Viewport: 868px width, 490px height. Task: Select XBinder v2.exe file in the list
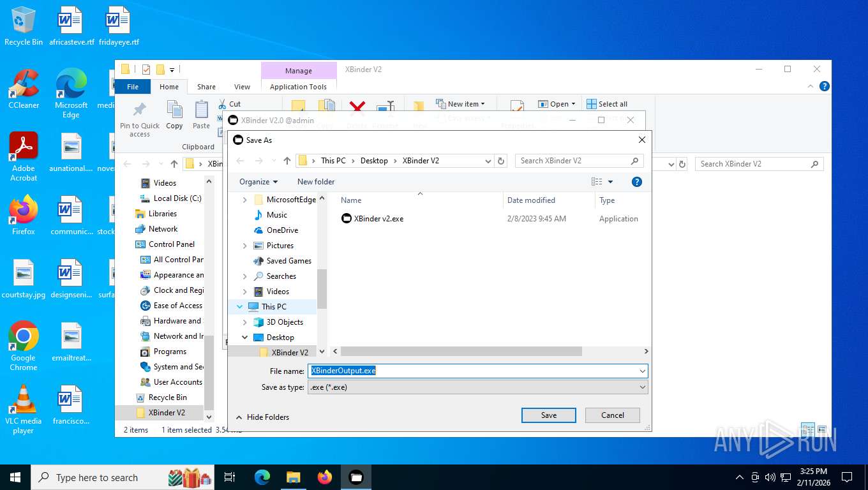point(378,219)
